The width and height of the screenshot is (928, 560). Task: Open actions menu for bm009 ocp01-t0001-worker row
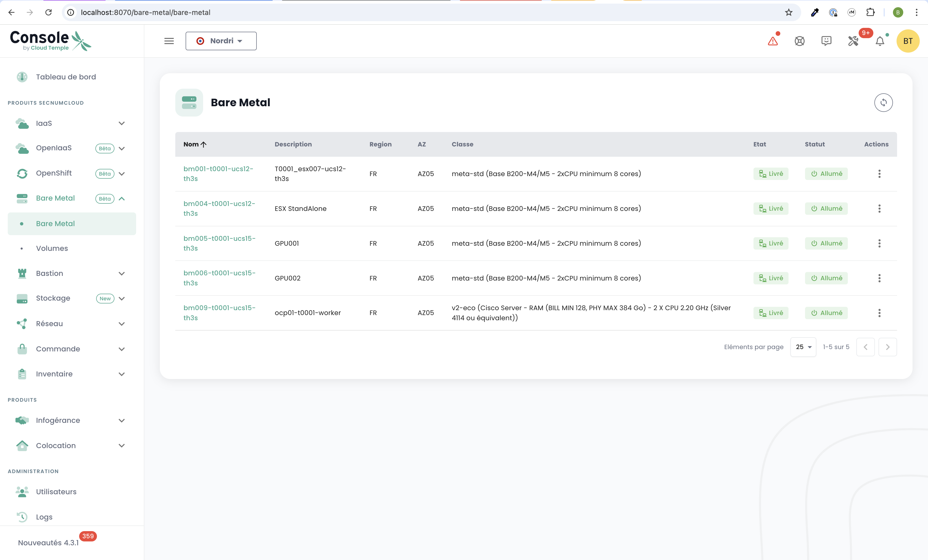(x=879, y=312)
